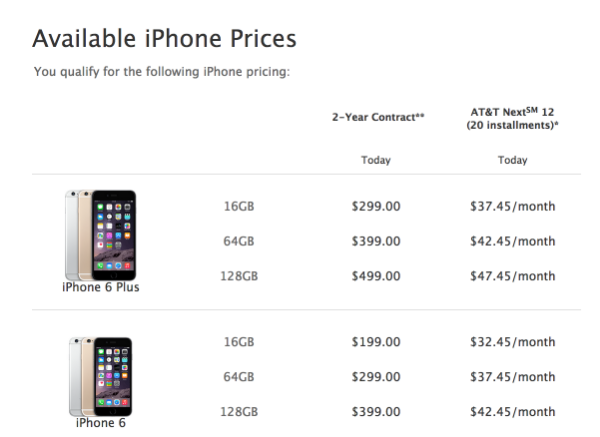The width and height of the screenshot is (600, 437).
Task: Click the AT&T Next 12 column header
Action: (x=512, y=118)
